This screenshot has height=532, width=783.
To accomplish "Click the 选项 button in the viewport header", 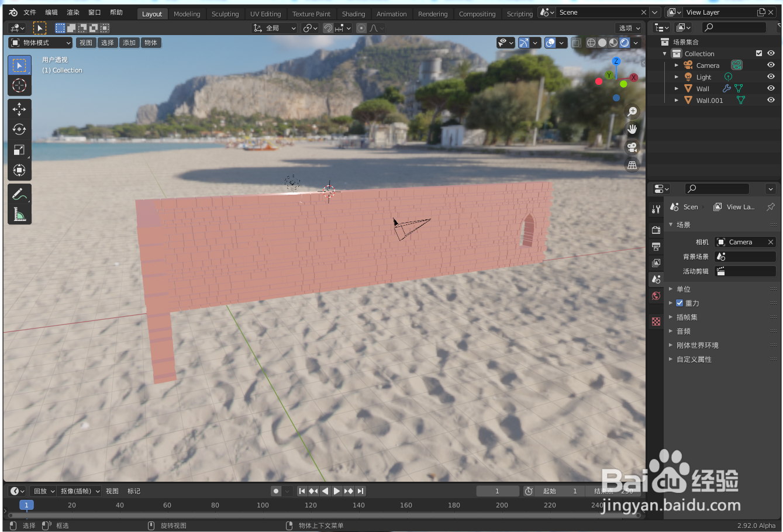I will (x=628, y=27).
